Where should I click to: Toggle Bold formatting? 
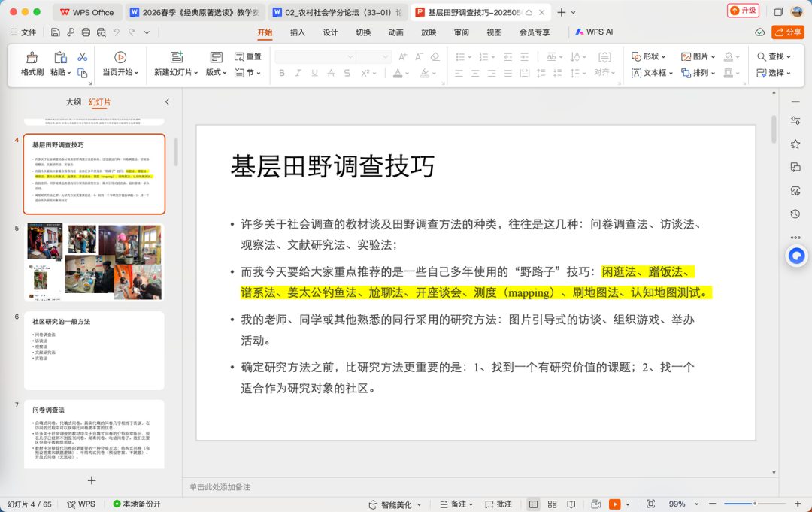pyautogui.click(x=282, y=73)
